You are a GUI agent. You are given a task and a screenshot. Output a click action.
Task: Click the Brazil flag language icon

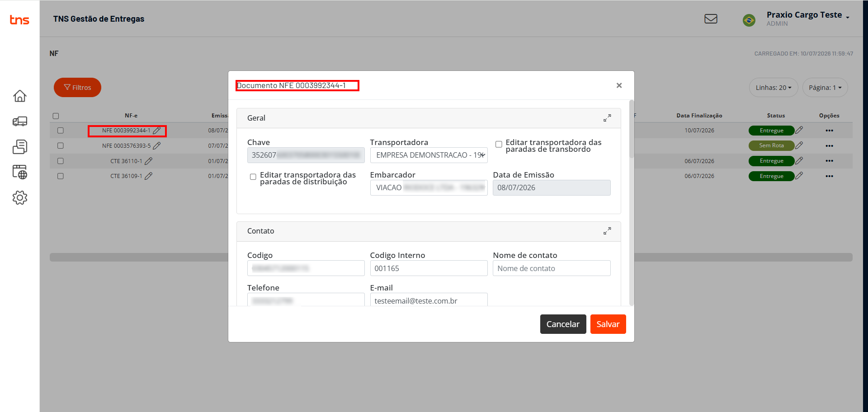point(749,20)
